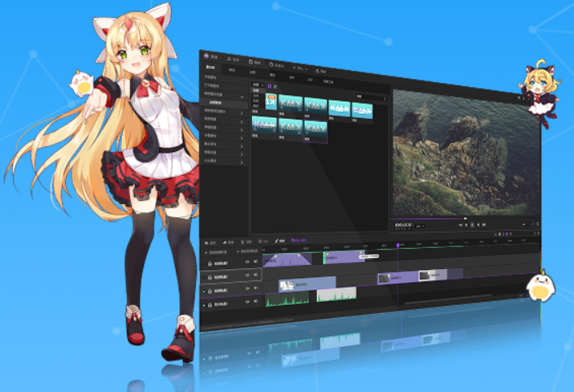This screenshot has height=392, width=574.
Task: Hide the highlighted second track using its eye icon
Action: [x=247, y=275]
